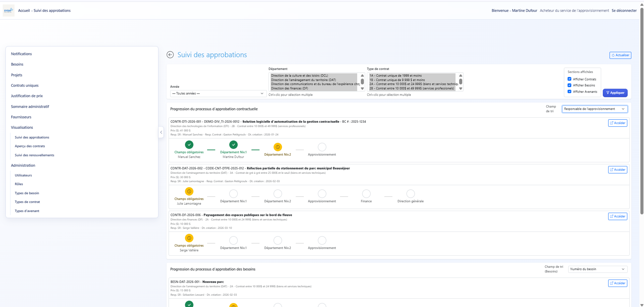
Task: Toggle the Afficher Besoins checkbox
Action: coord(569,85)
